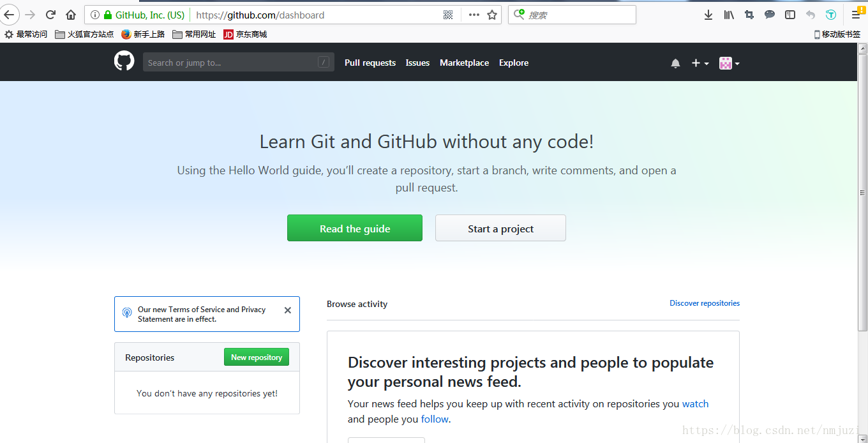Open Explore in GitHub header
868x443 pixels.
point(514,63)
